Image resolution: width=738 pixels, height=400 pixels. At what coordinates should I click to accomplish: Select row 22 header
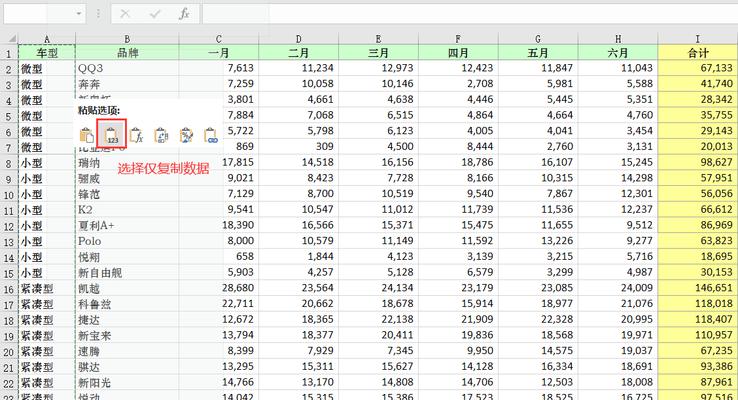click(9, 383)
